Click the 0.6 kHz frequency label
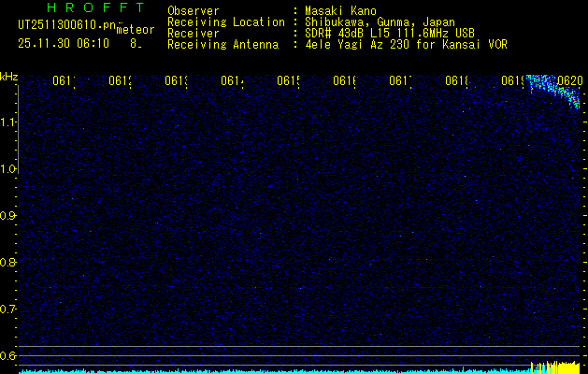 8,355
